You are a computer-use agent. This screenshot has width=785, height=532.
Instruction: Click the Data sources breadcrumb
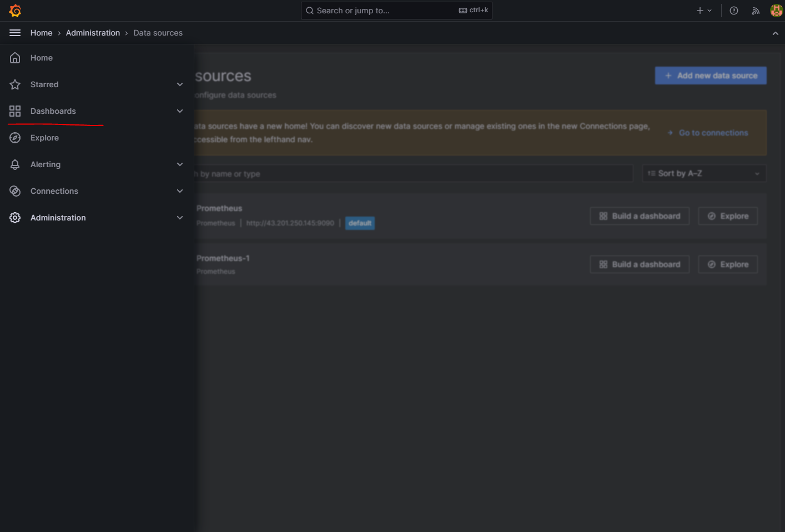pos(158,33)
